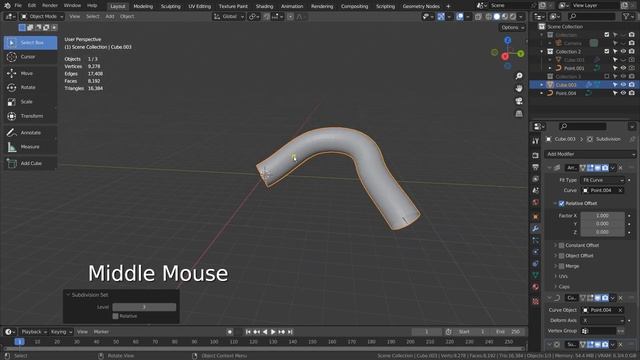Toggle the Object Offset checkbox

click(x=561, y=256)
